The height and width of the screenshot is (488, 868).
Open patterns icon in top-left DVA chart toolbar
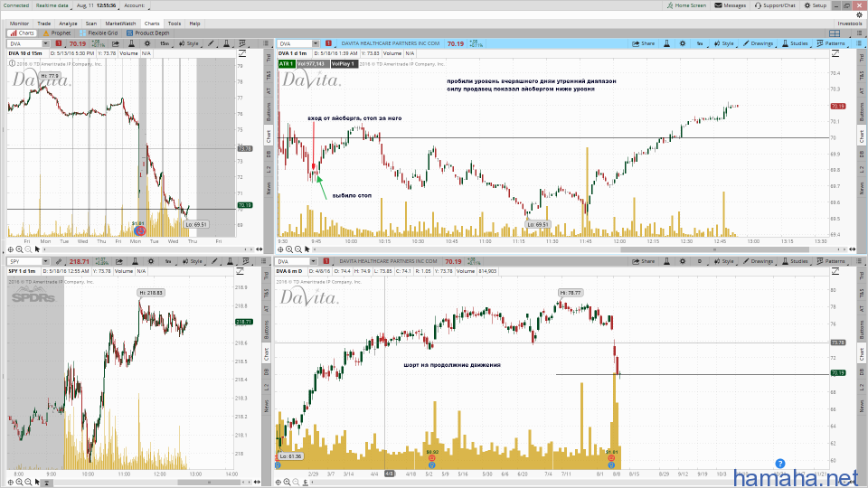click(242, 43)
